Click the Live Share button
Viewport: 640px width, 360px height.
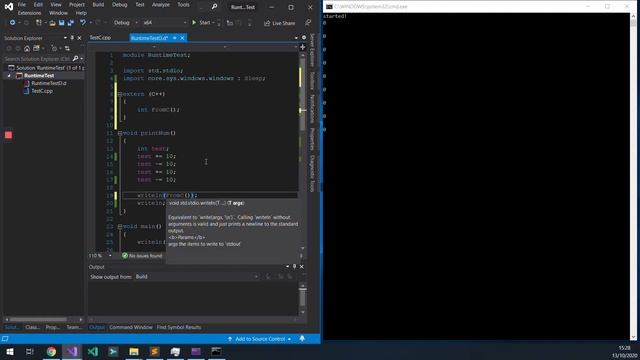[280, 23]
